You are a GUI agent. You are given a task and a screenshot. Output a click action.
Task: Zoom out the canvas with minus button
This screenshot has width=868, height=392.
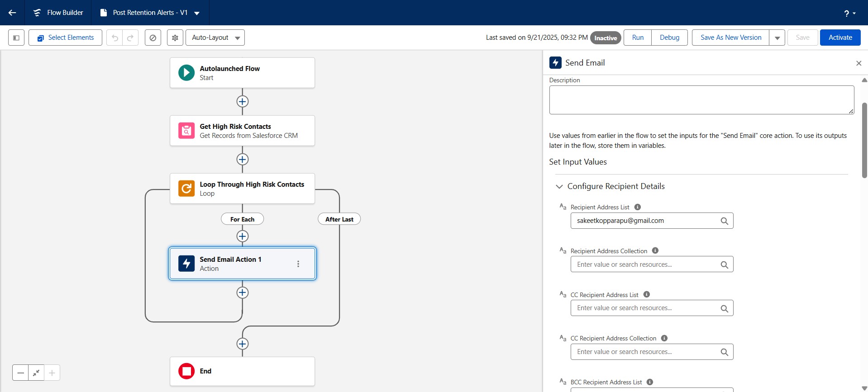(x=20, y=373)
